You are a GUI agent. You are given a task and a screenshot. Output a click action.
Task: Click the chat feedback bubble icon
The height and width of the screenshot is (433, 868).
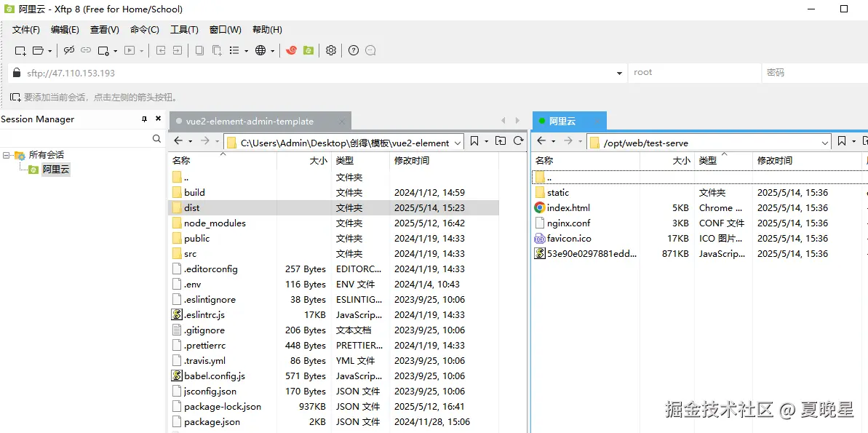371,50
